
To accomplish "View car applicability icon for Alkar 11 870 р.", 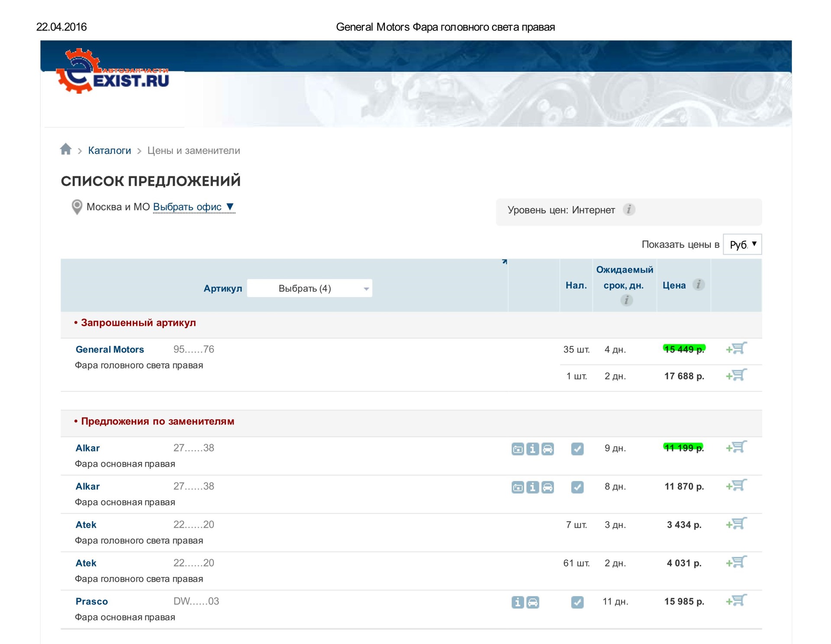I will point(548,487).
